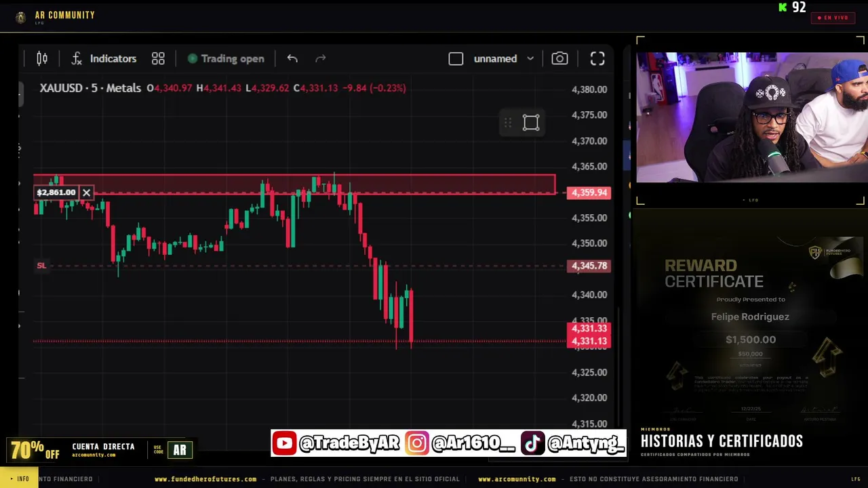
Task: Click the 4,350.00 price scale value
Action: [x=589, y=243]
